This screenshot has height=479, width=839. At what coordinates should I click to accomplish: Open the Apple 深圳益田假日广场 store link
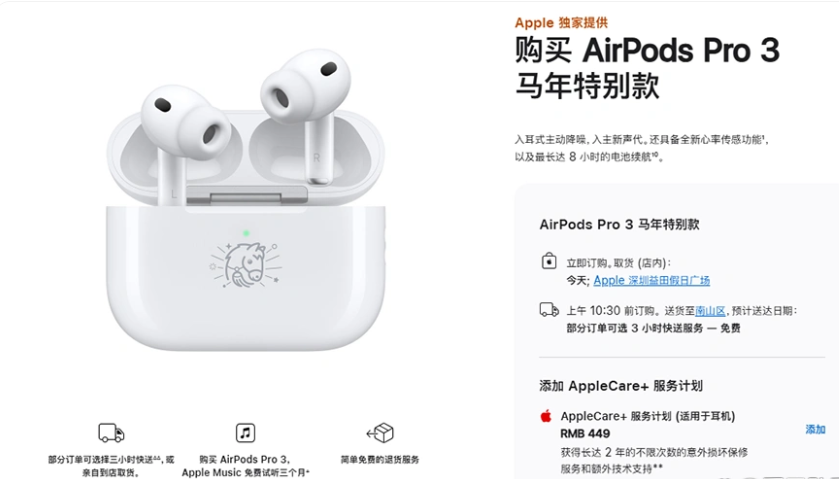652,280
